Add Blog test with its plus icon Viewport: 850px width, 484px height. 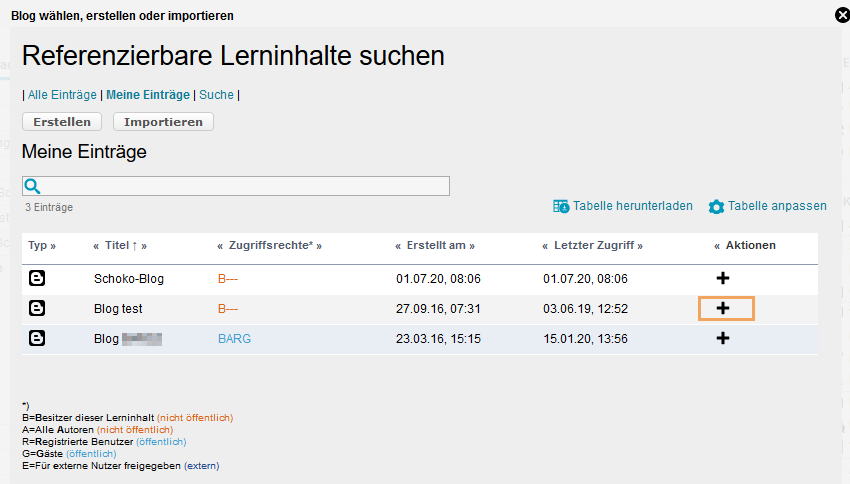[x=723, y=308]
